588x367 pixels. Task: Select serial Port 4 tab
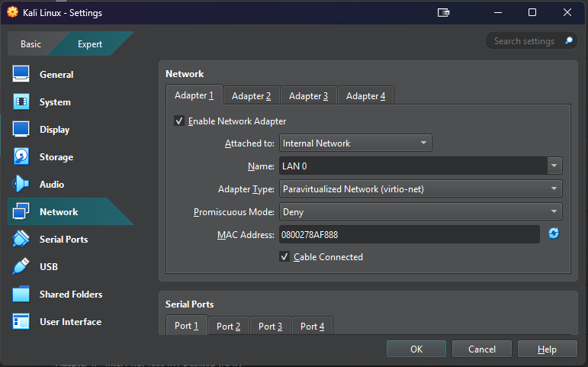[313, 326]
